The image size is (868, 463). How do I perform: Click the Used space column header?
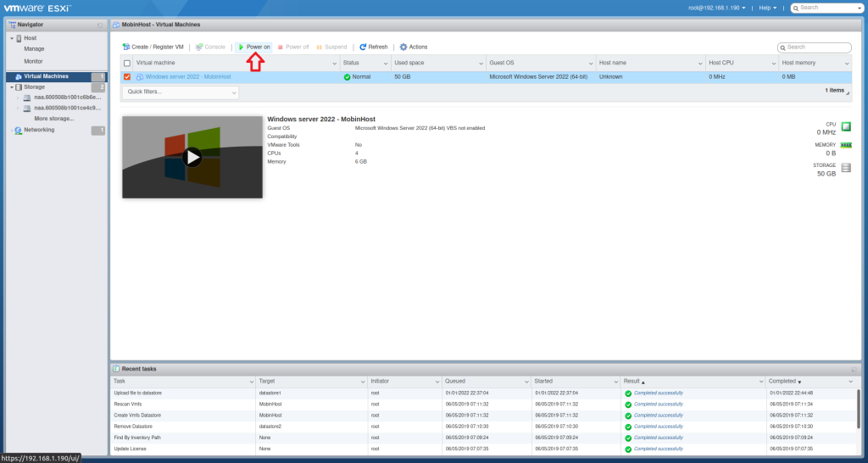click(x=408, y=63)
